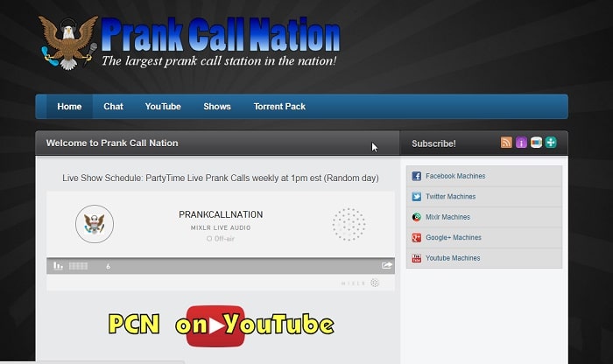This screenshot has width=613, height=364.
Task: Go to the YouTube menu item
Action: tap(163, 107)
